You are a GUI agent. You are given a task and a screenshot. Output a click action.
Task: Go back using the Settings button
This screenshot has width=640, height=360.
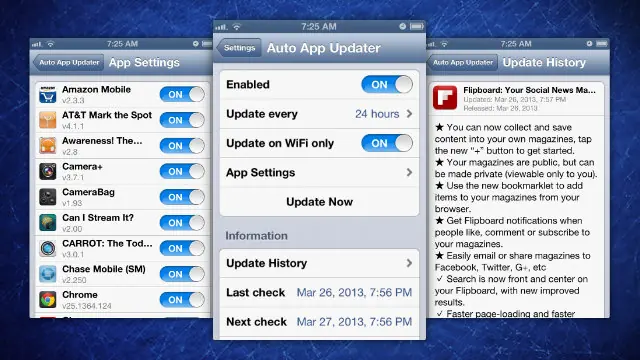(x=239, y=48)
